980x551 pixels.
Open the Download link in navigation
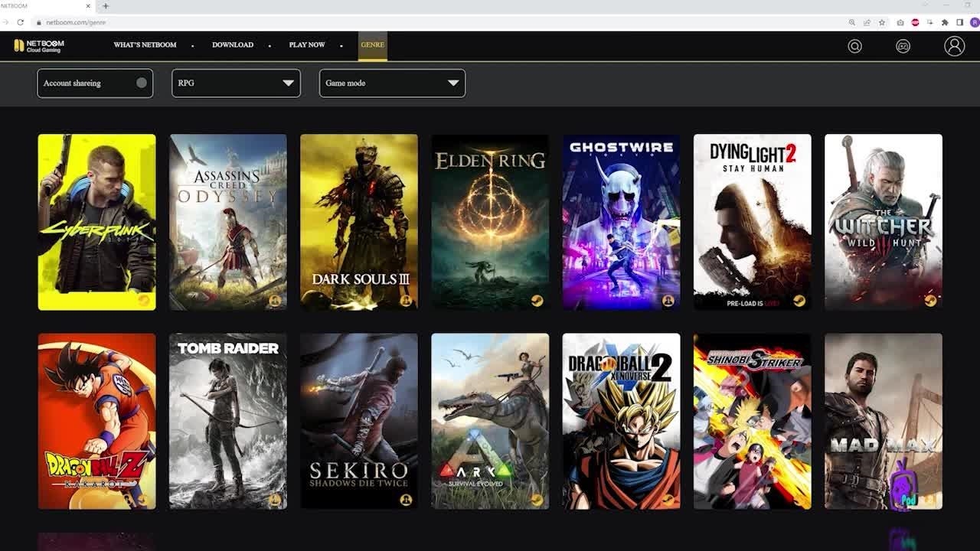click(x=232, y=45)
